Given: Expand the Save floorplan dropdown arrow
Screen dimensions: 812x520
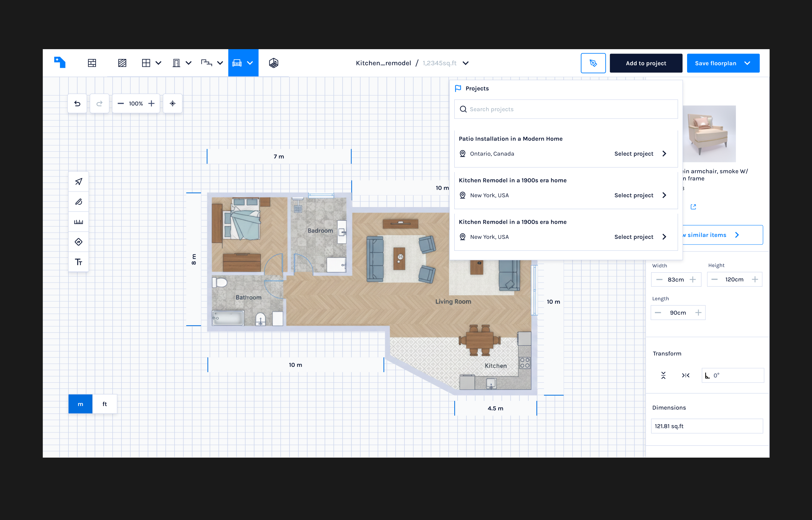Looking at the screenshot, I should 747,63.
